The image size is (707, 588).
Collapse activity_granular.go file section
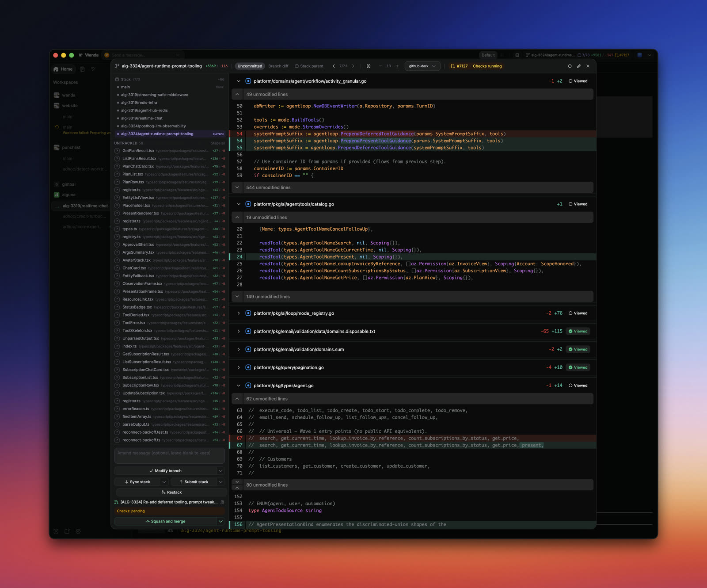click(x=239, y=81)
